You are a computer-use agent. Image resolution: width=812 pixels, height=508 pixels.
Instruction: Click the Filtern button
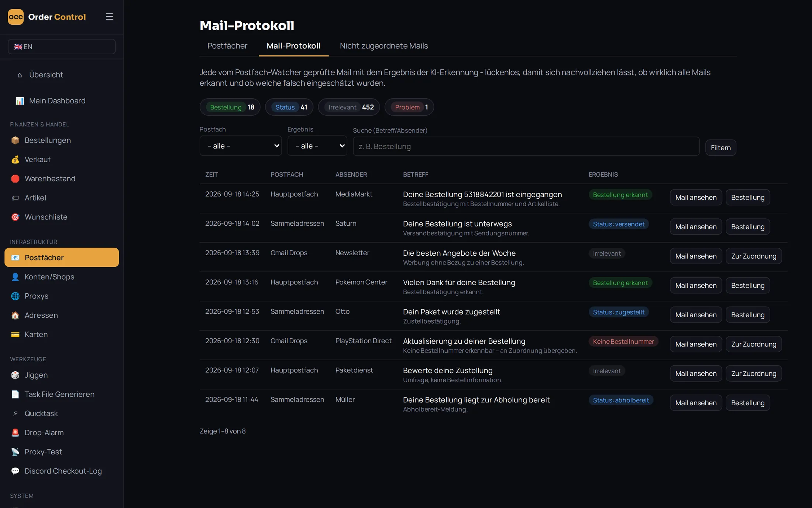pos(720,148)
